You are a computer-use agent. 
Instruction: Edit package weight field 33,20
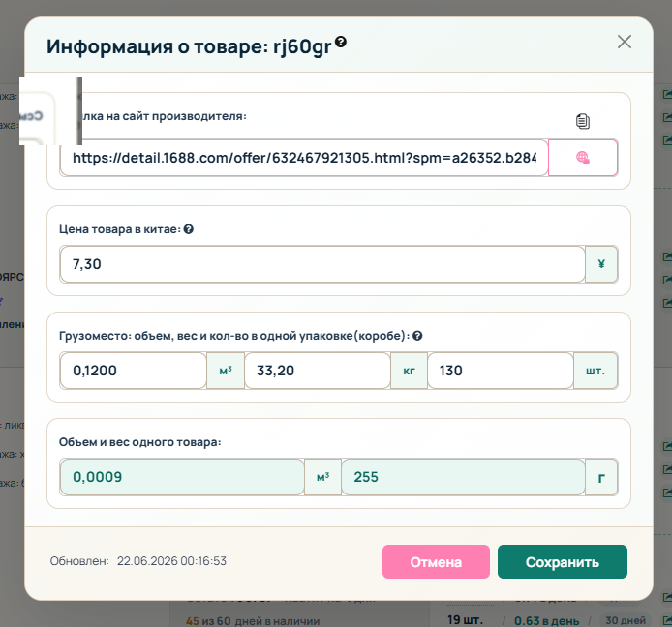318,371
